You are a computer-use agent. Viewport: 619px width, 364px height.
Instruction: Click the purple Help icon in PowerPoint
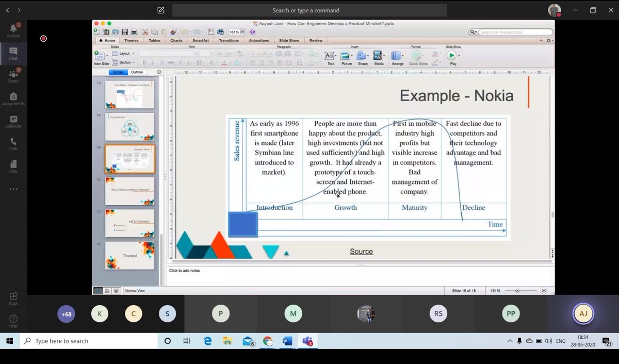[x=253, y=32]
